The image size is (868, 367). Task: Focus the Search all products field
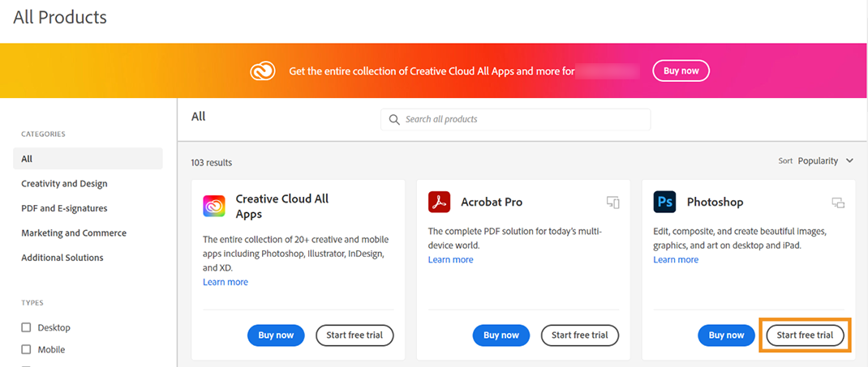[523, 119]
